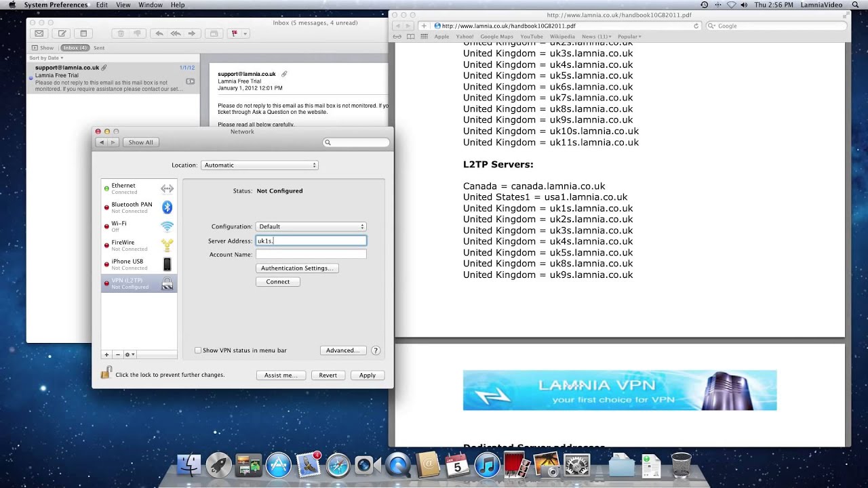Click the lock icon to prevent changes
This screenshot has width=868, height=488.
[106, 372]
